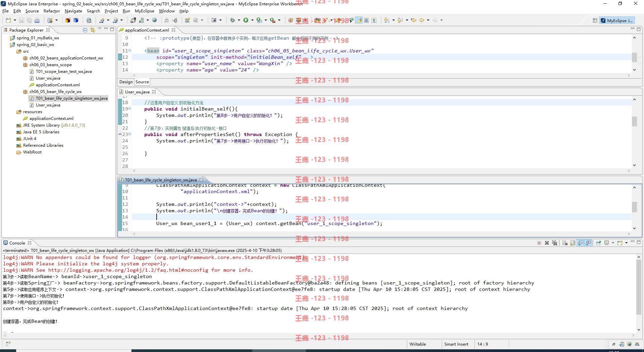
Task: Open the MyEclipse menu
Action: pos(145,11)
